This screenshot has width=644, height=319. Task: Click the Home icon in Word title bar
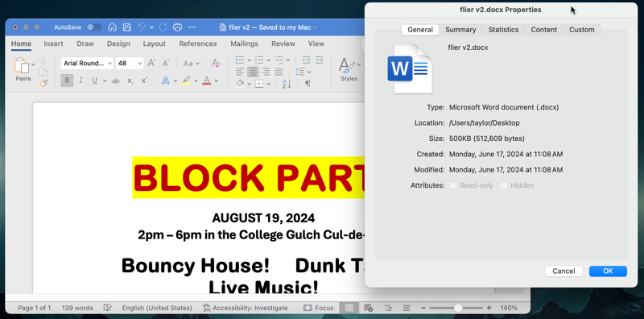coord(112,27)
